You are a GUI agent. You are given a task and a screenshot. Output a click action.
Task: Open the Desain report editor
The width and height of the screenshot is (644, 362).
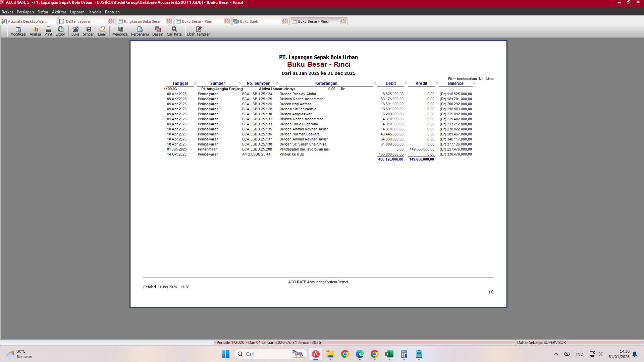[x=158, y=31]
